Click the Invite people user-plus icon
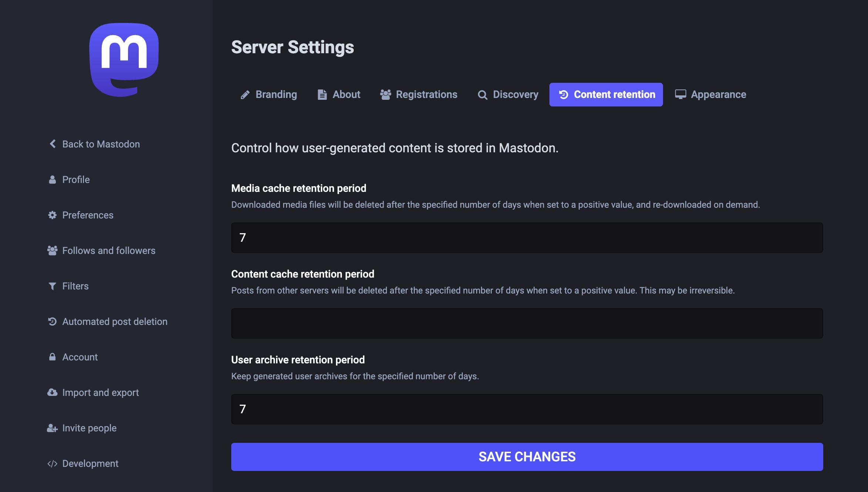 coord(53,428)
